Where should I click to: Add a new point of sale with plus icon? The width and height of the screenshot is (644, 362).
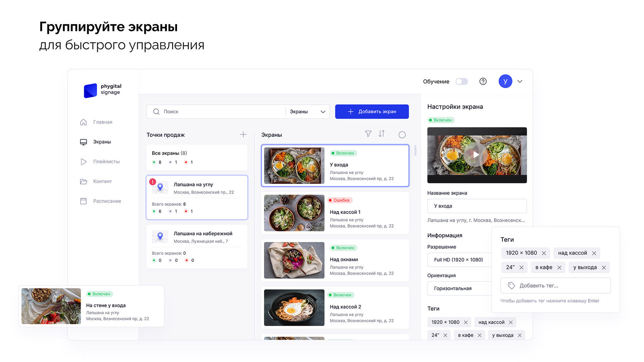[243, 134]
